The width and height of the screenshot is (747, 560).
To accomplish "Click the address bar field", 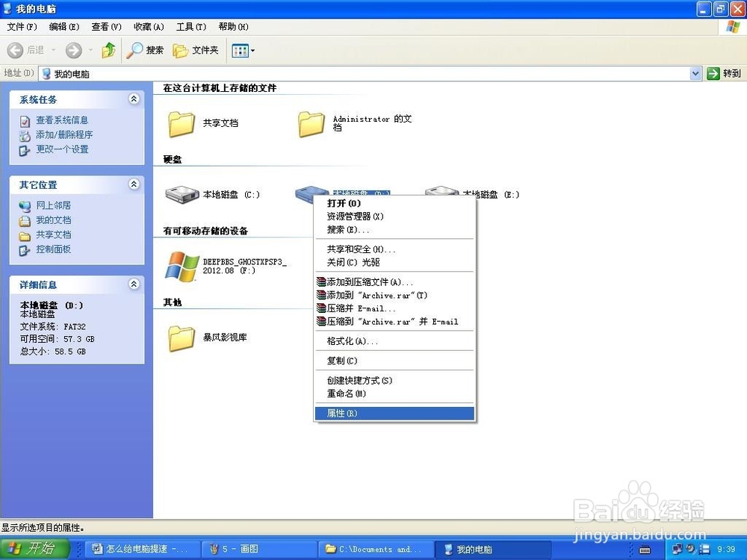I will click(x=365, y=73).
